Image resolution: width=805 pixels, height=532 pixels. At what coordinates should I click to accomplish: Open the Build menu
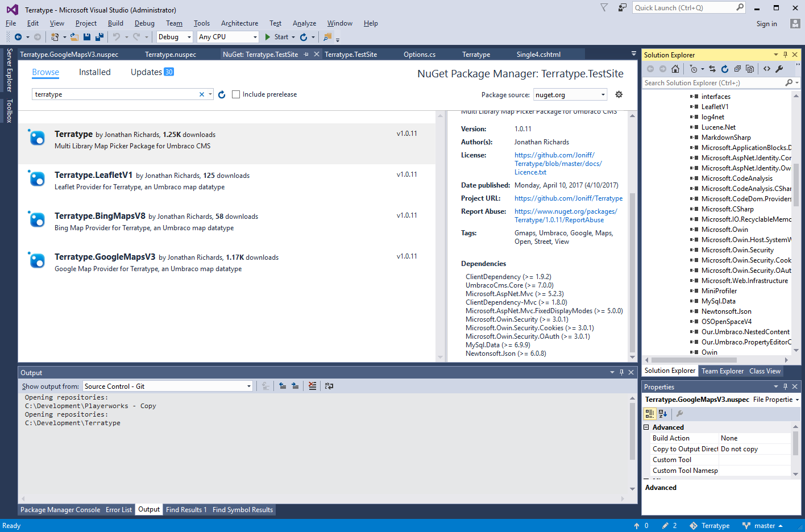[115, 23]
